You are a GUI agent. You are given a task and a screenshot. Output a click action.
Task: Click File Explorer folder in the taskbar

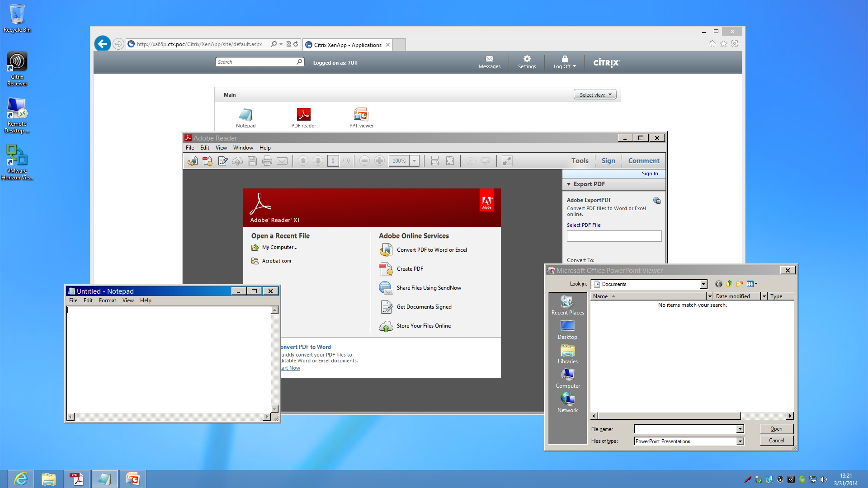[49, 479]
